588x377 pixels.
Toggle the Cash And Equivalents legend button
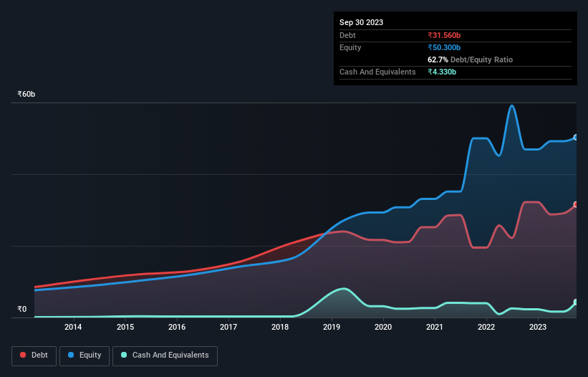pyautogui.click(x=165, y=355)
